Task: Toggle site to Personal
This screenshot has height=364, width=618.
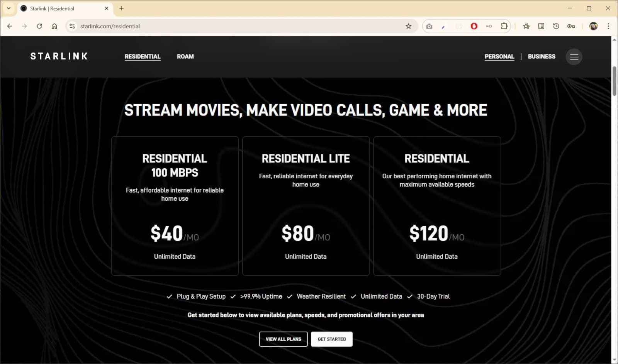Action: [499, 56]
